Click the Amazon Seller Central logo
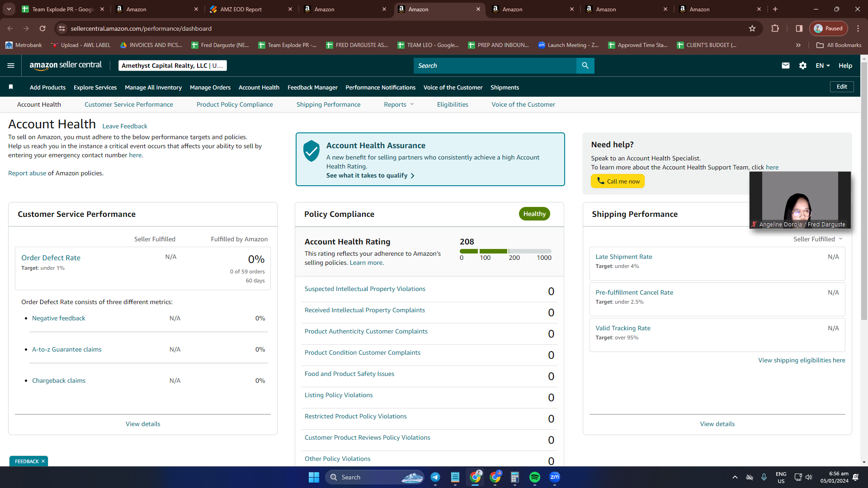Image resolution: width=868 pixels, height=488 pixels. pyautogui.click(x=66, y=66)
